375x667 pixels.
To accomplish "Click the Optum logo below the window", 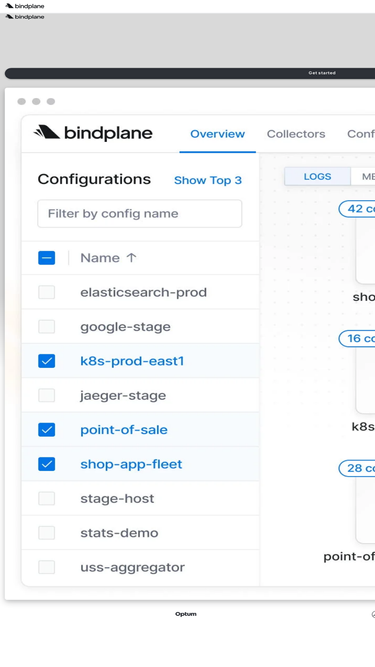I will tap(186, 614).
